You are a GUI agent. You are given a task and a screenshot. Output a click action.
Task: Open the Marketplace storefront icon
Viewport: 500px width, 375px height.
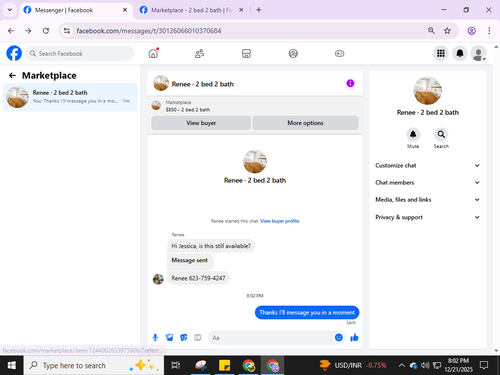click(x=246, y=53)
